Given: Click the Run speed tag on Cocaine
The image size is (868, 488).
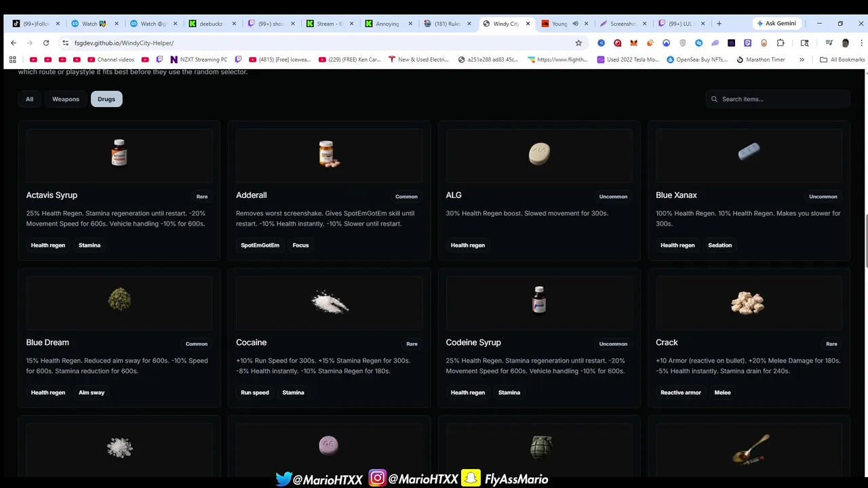Looking at the screenshot, I should pyautogui.click(x=255, y=392).
